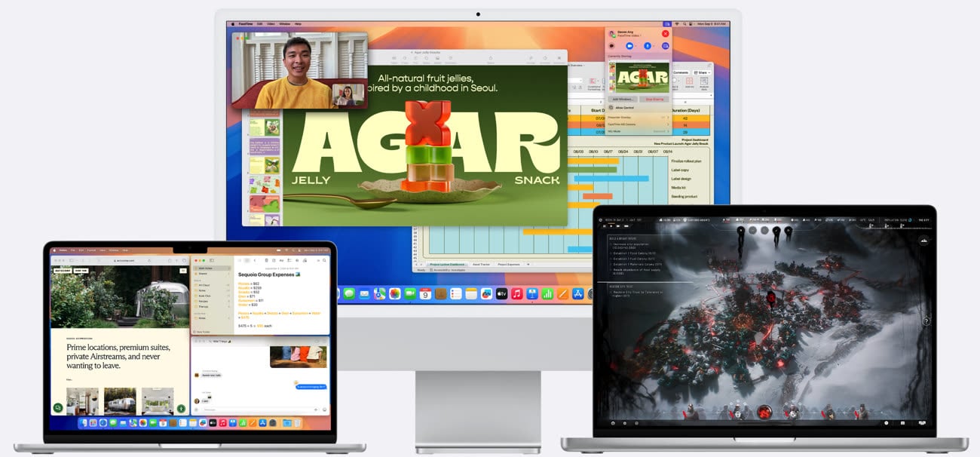Open Maps in the iMac dock

(379, 293)
